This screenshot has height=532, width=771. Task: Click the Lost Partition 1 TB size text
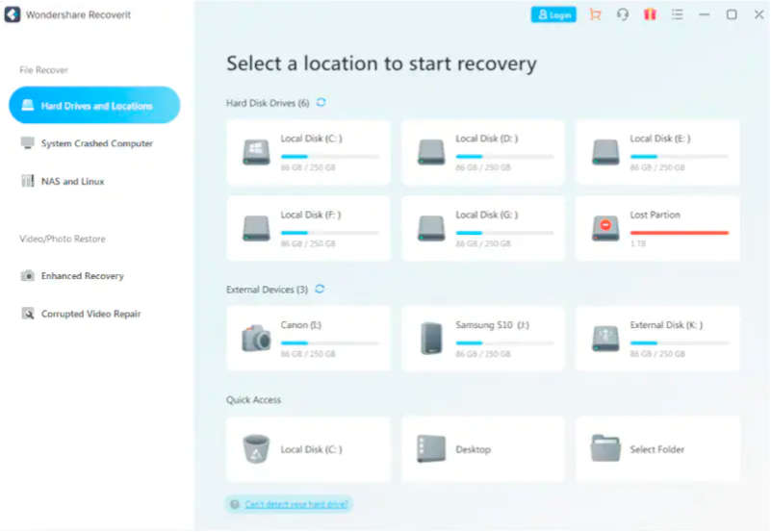tap(638, 243)
